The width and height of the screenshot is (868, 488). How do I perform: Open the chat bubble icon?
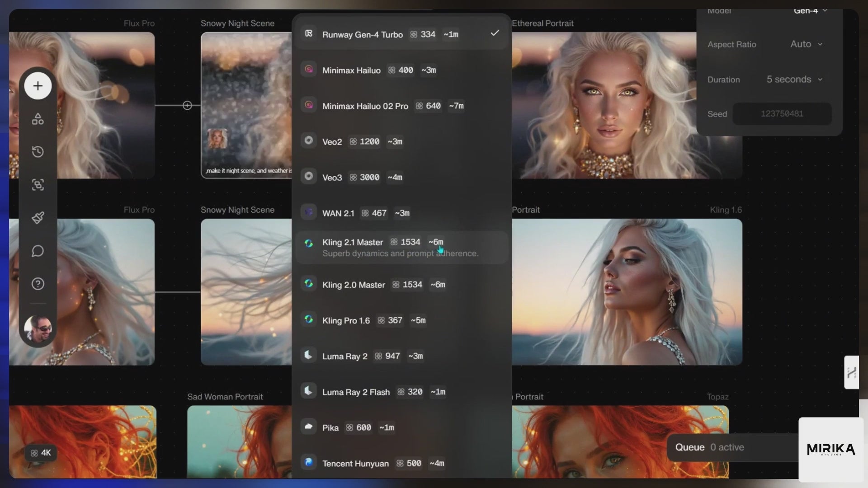tap(38, 251)
